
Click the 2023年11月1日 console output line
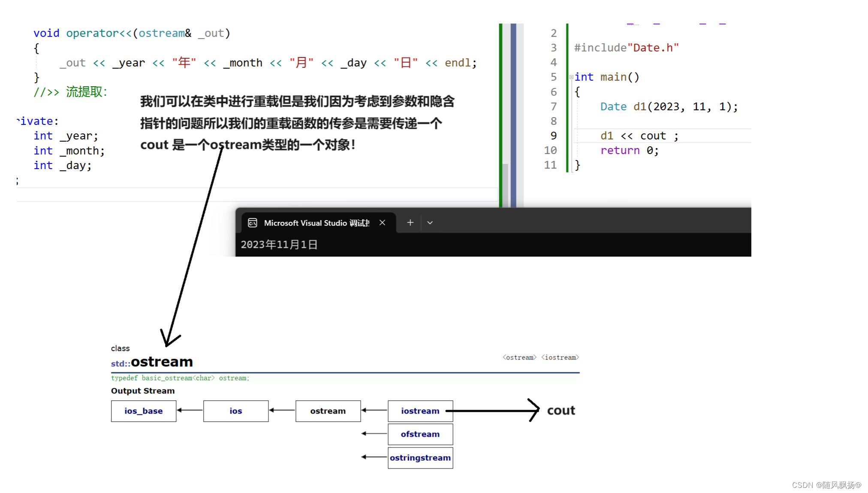click(279, 245)
